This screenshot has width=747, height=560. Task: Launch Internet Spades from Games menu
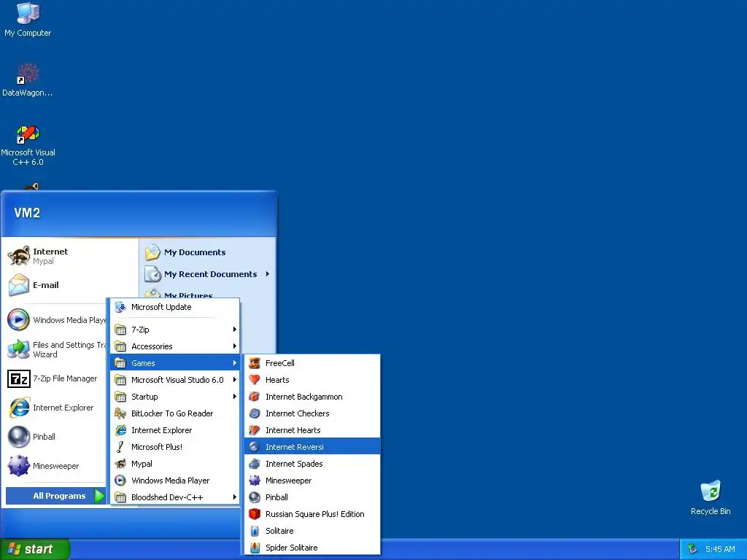click(x=312, y=464)
